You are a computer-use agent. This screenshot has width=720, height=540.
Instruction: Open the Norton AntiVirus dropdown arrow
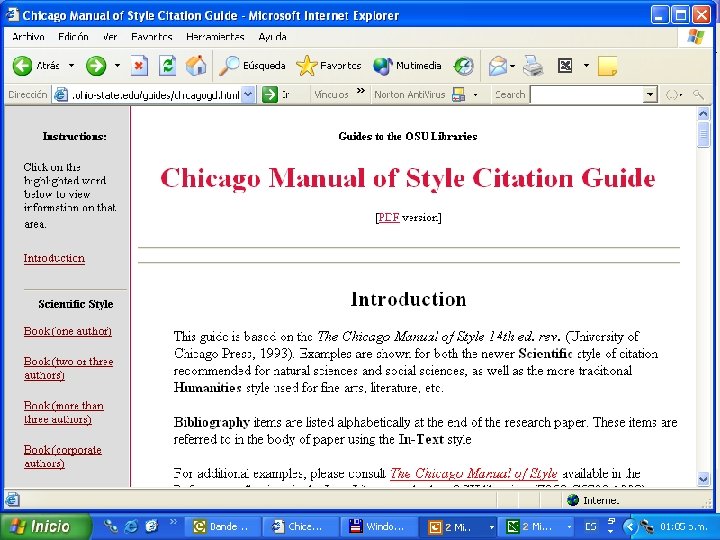(475, 95)
